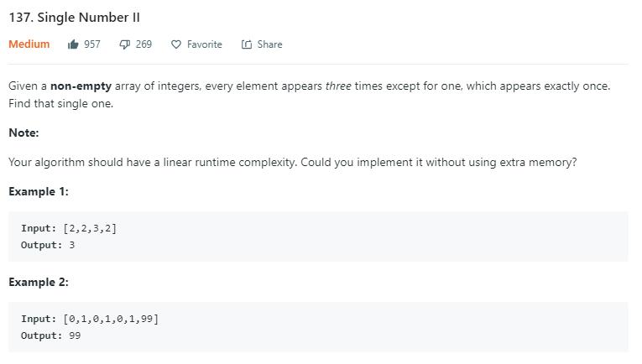Click the "Note:" heading
The height and width of the screenshot is (364, 642).
[x=23, y=133]
